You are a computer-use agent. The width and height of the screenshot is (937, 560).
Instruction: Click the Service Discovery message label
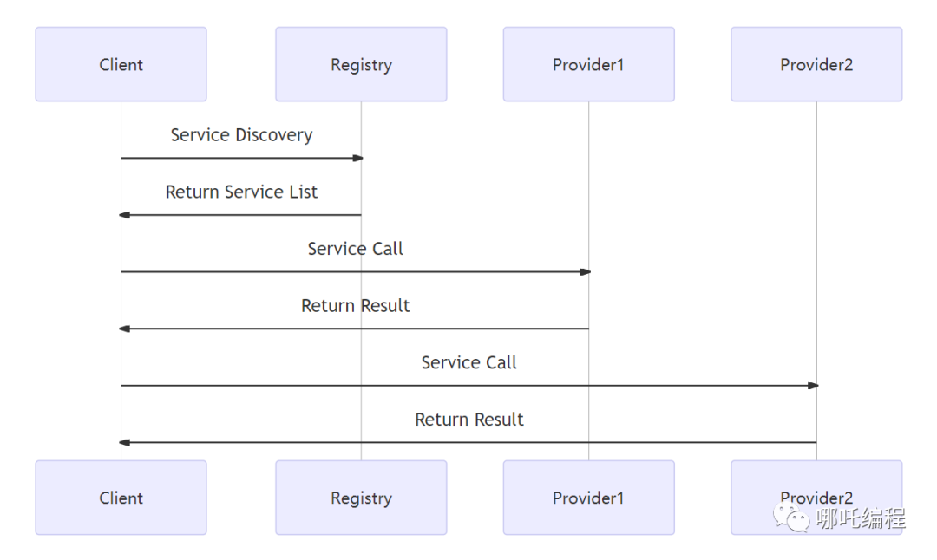coord(241,135)
